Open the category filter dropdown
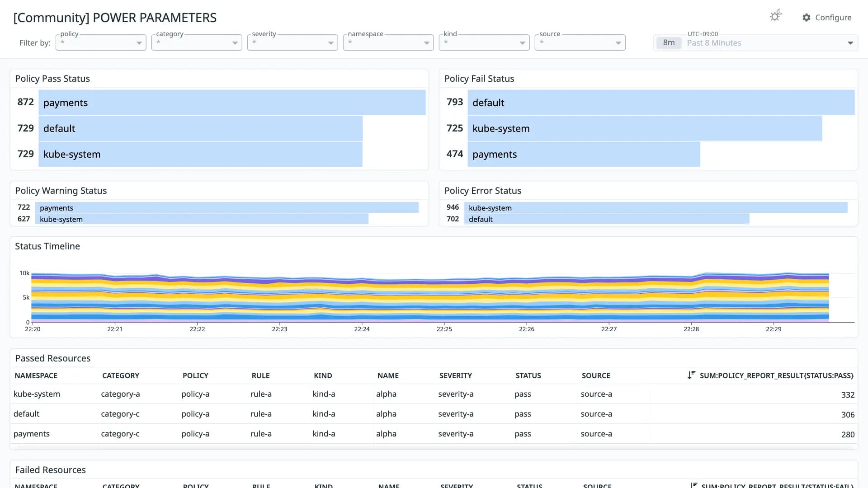 point(197,42)
